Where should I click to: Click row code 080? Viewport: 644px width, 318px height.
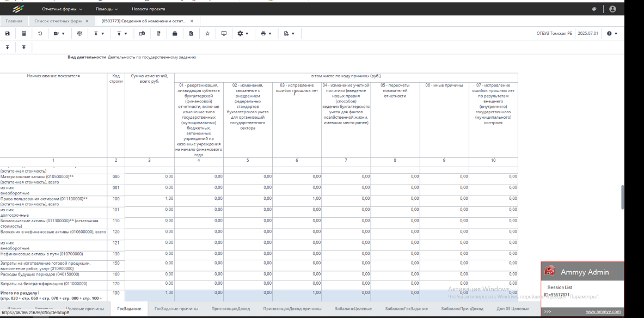116,176
